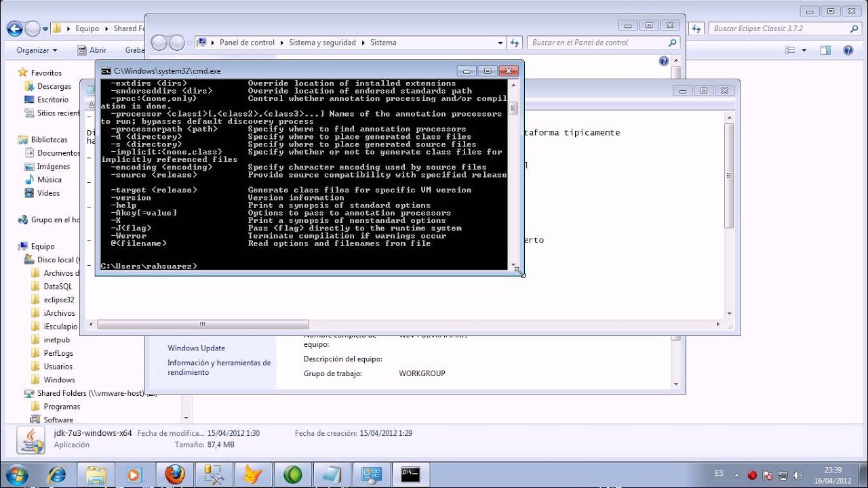Select Windows folder in tree
868x488 pixels.
tap(59, 380)
